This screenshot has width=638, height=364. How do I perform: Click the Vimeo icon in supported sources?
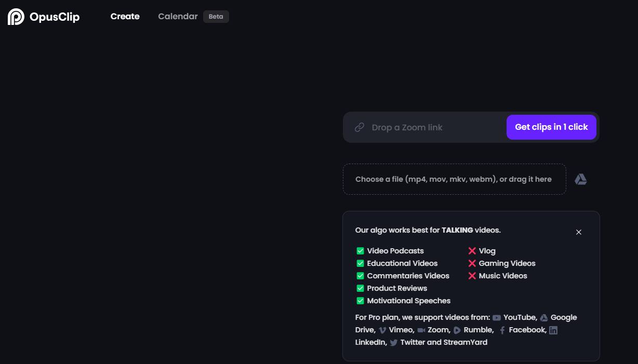pyautogui.click(x=382, y=330)
